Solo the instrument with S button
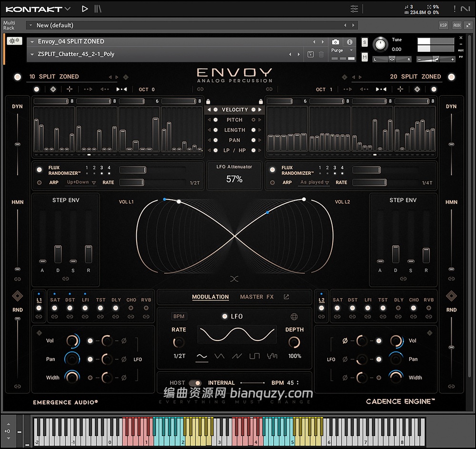The height and width of the screenshot is (449, 476). pos(365,42)
